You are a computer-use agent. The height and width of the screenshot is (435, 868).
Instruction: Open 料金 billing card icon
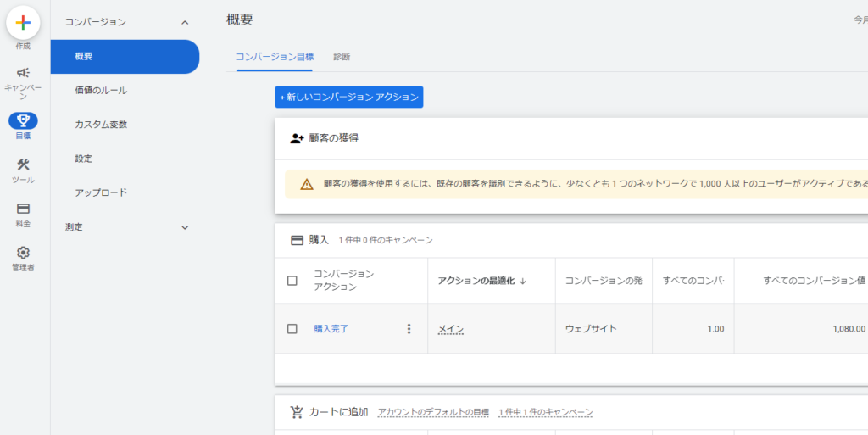click(24, 209)
